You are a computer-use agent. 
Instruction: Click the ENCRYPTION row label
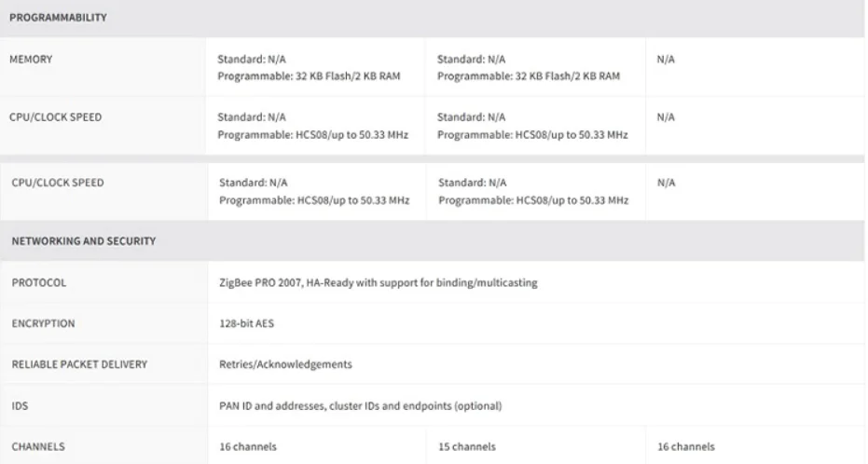[43, 323]
